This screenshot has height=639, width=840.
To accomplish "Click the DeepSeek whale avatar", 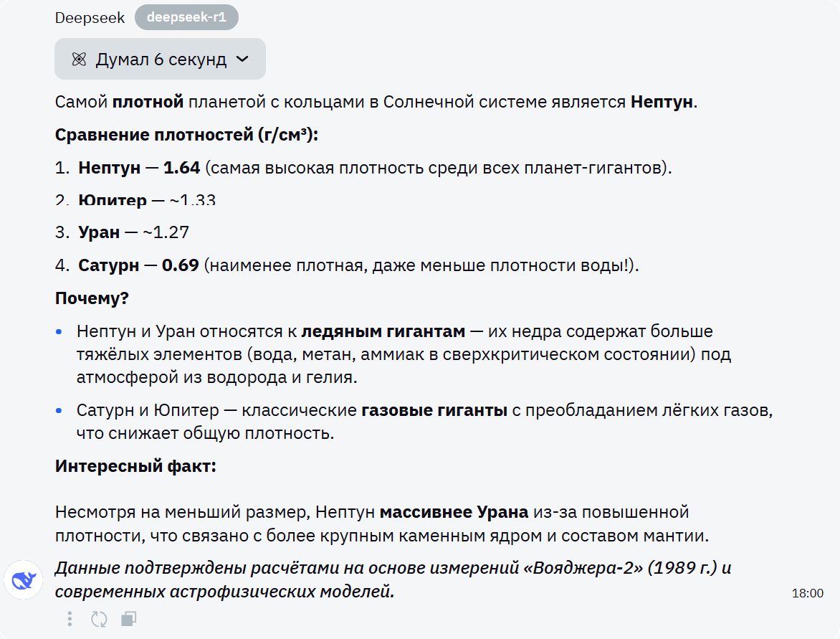I will pyautogui.click(x=24, y=579).
